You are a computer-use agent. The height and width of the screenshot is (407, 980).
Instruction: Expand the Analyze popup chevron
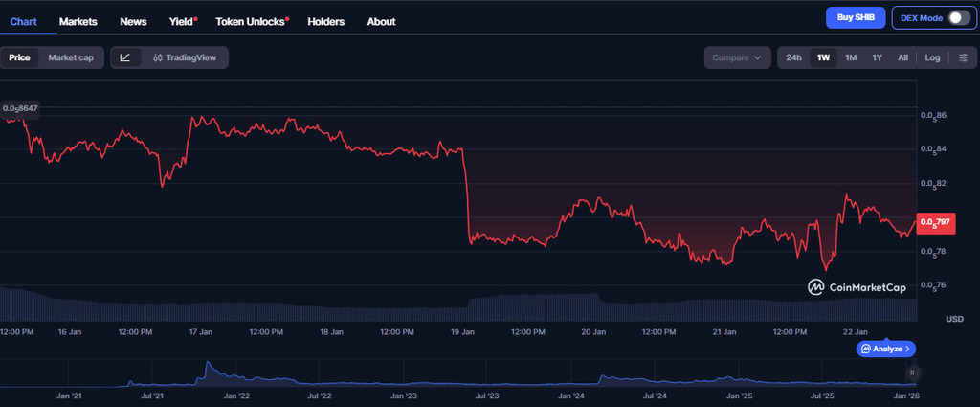907,350
